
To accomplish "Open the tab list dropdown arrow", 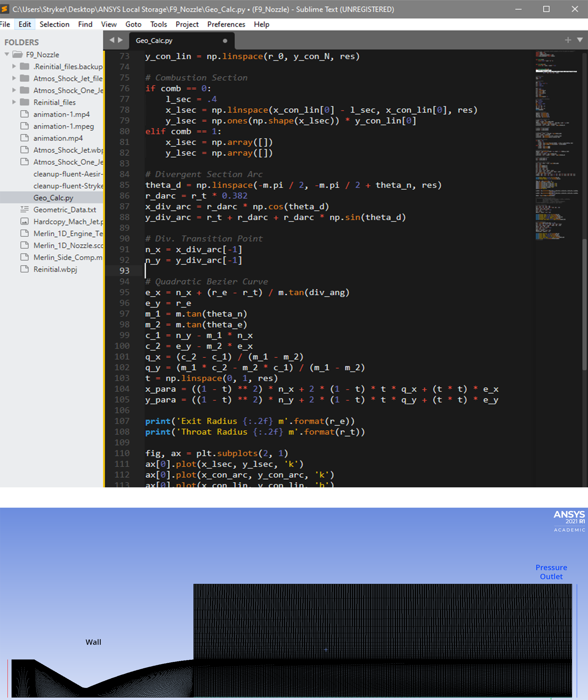I will point(580,40).
